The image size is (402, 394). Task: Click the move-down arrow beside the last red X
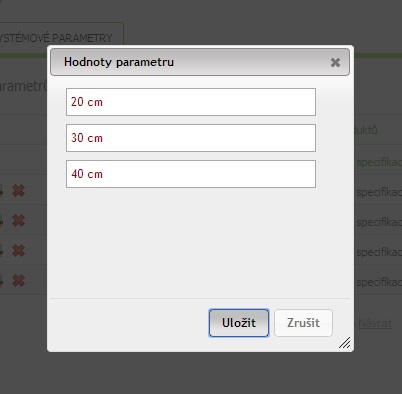pos(1,281)
